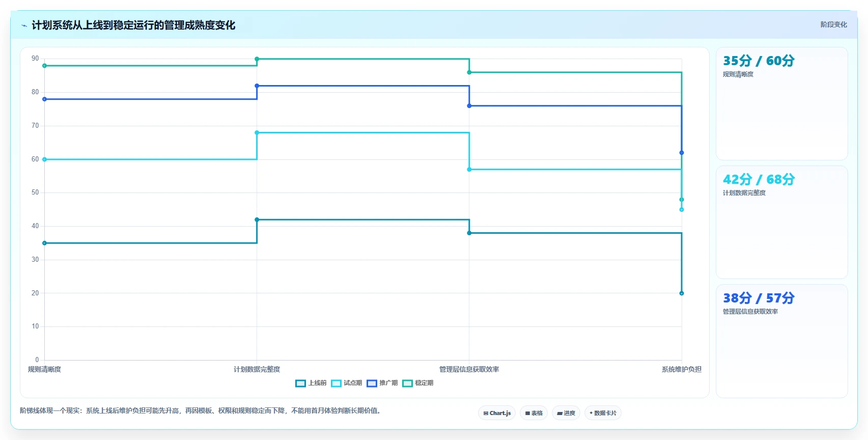Image resolution: width=868 pixels, height=440 pixels.
Task: Click 上线前 point at 系统维护负担 (20)
Action: 682,293
